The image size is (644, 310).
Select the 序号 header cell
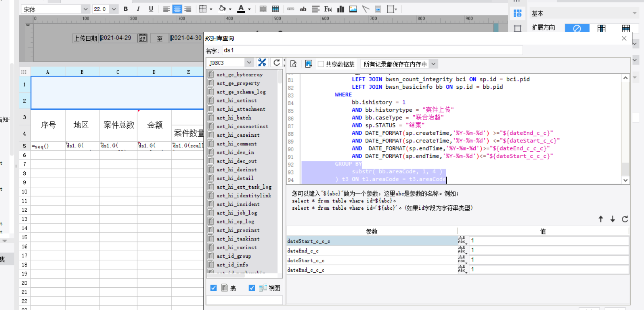[48, 125]
